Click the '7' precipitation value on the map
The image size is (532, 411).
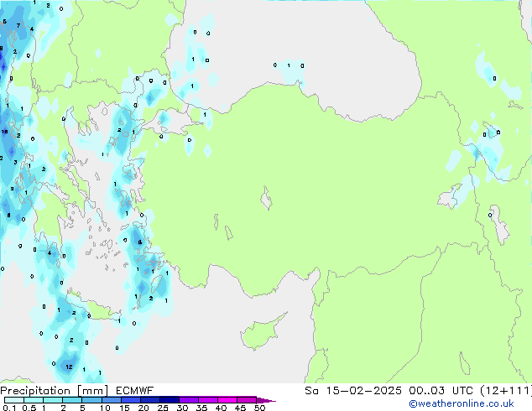(18, 25)
